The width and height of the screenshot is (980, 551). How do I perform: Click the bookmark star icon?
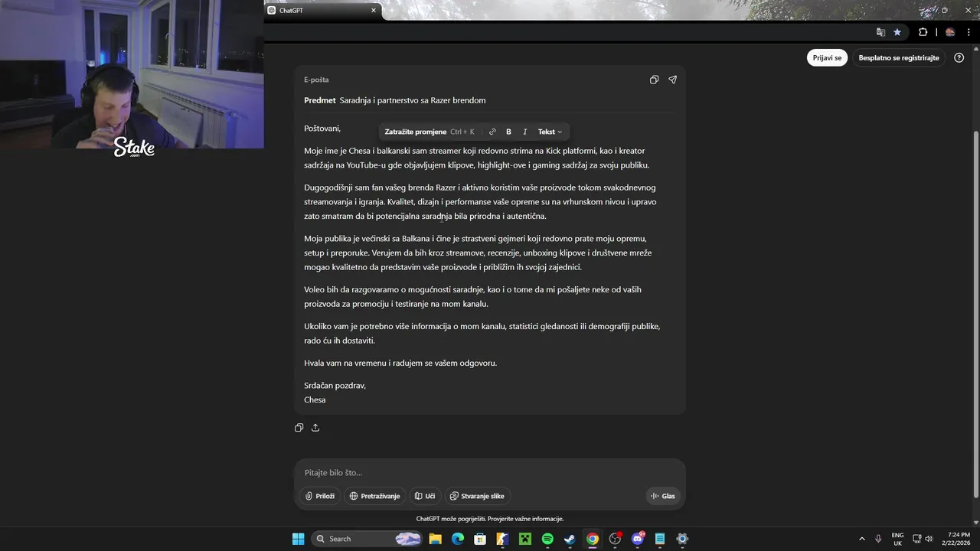[x=897, y=32]
